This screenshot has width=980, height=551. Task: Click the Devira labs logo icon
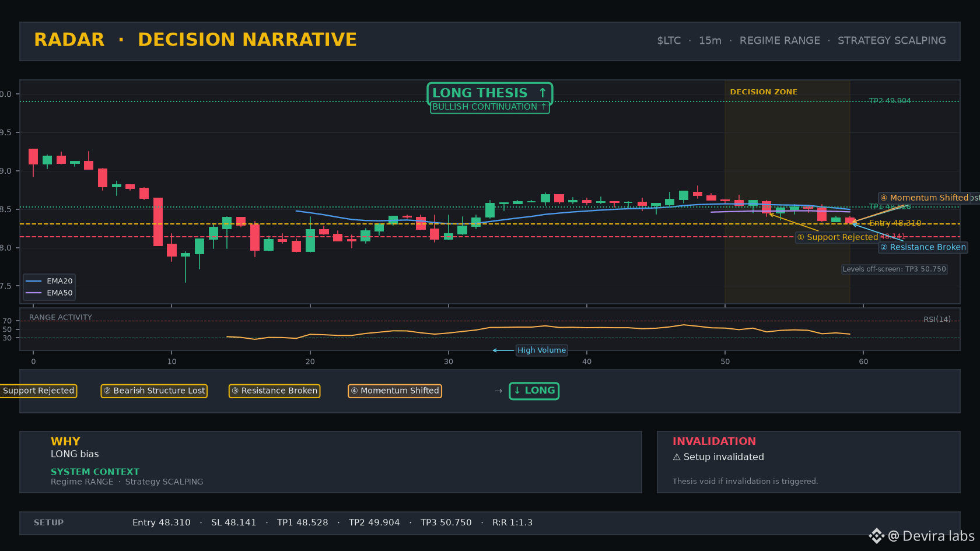(876, 536)
